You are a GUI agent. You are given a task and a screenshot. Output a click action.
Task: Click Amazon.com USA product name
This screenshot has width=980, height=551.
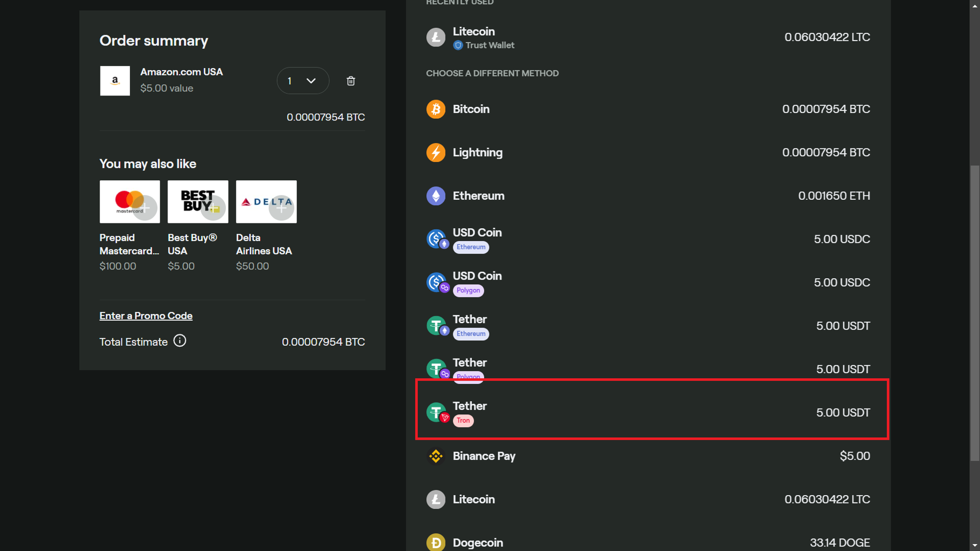pyautogui.click(x=182, y=72)
